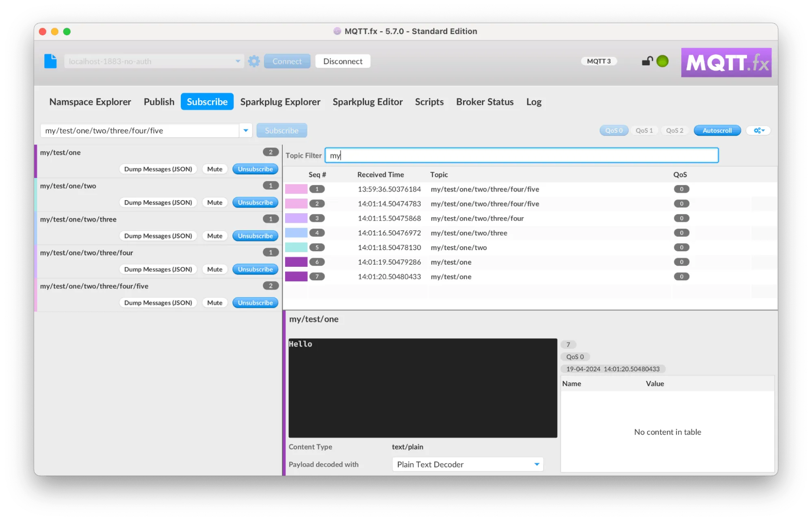This screenshot has width=812, height=521.
Task: Toggle Autoscroll
Action: 717,130
